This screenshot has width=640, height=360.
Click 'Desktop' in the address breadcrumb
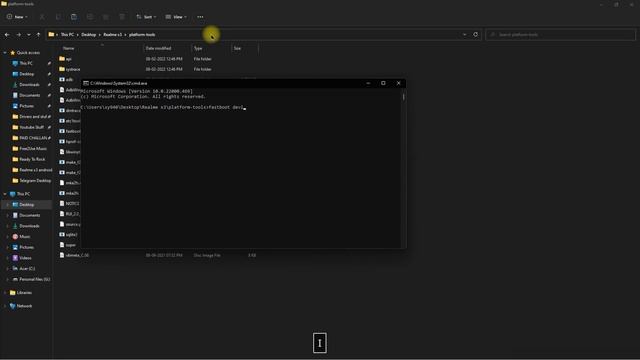pyautogui.click(x=89, y=35)
